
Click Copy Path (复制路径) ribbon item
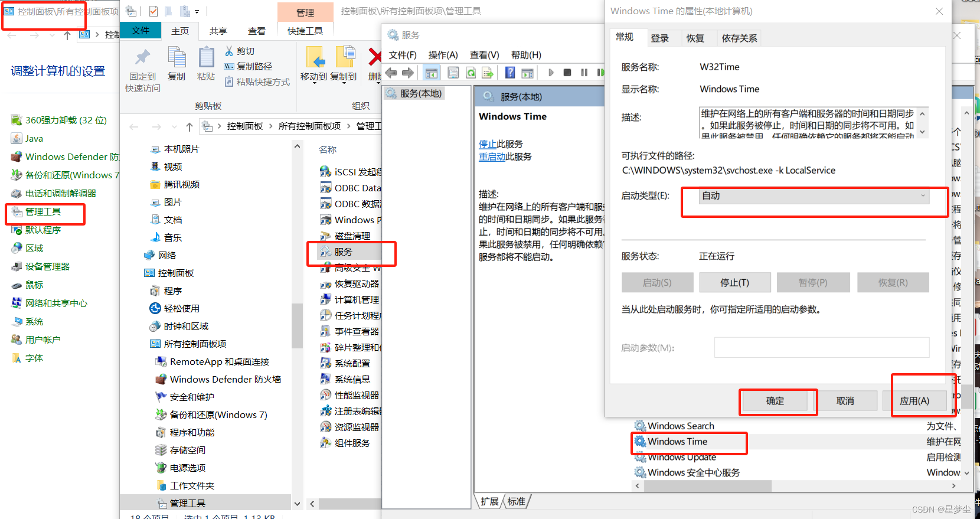(248, 67)
